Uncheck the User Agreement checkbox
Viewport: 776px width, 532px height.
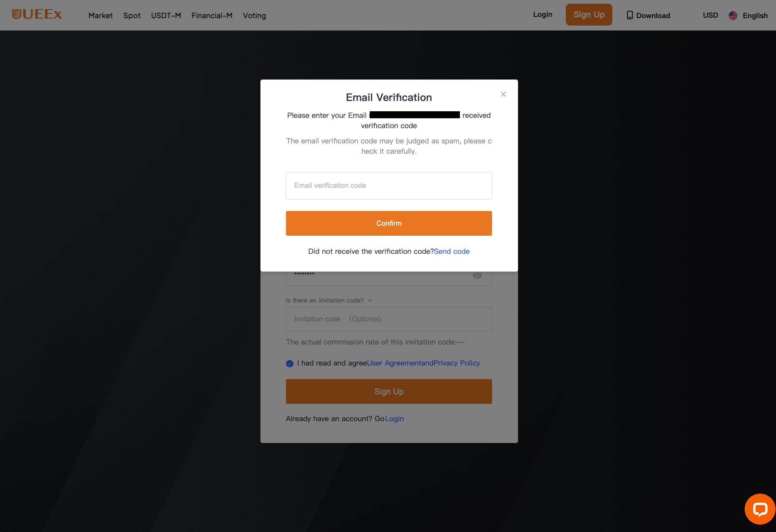click(x=290, y=363)
